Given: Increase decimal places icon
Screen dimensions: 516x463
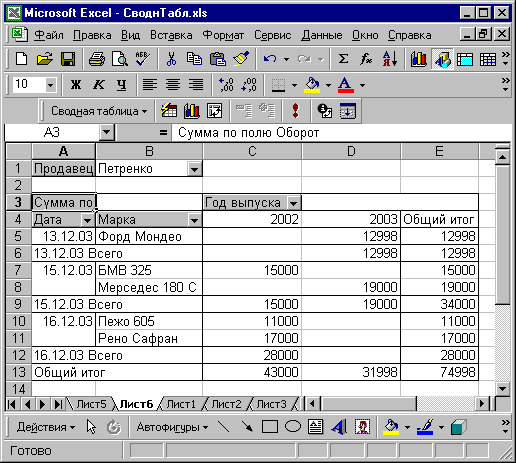Looking at the screenshot, I should [x=226, y=85].
